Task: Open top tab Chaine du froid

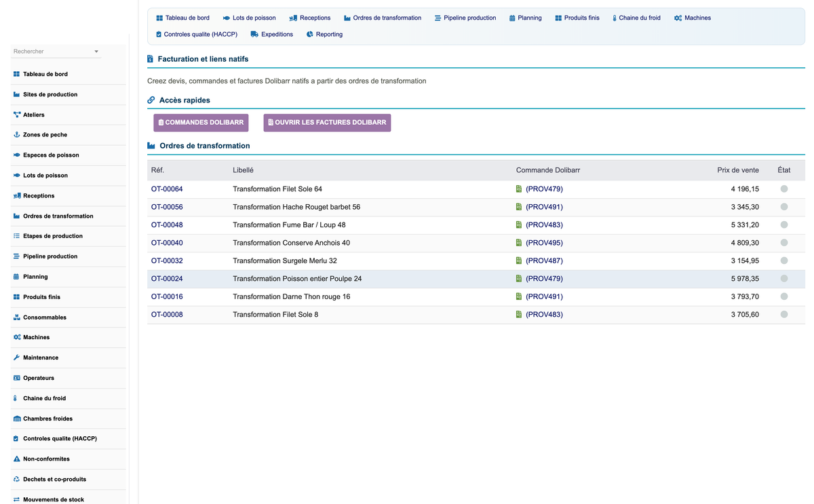Action: pyautogui.click(x=636, y=18)
